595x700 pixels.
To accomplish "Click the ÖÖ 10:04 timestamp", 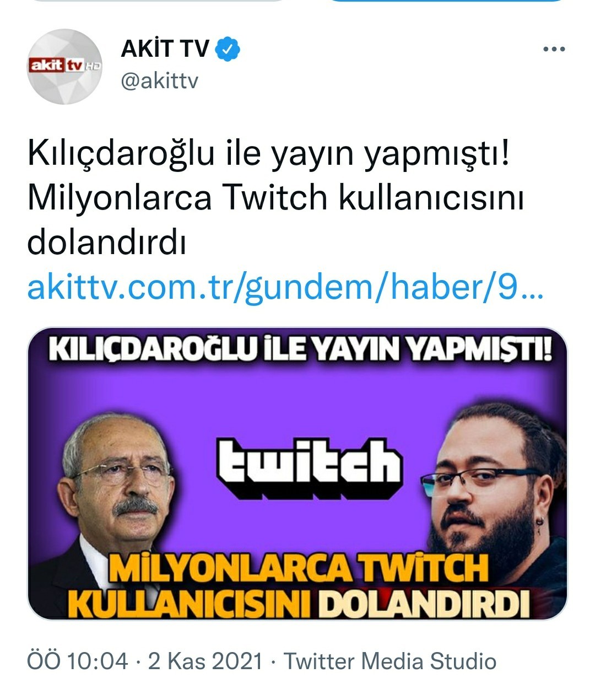I will [x=78, y=661].
